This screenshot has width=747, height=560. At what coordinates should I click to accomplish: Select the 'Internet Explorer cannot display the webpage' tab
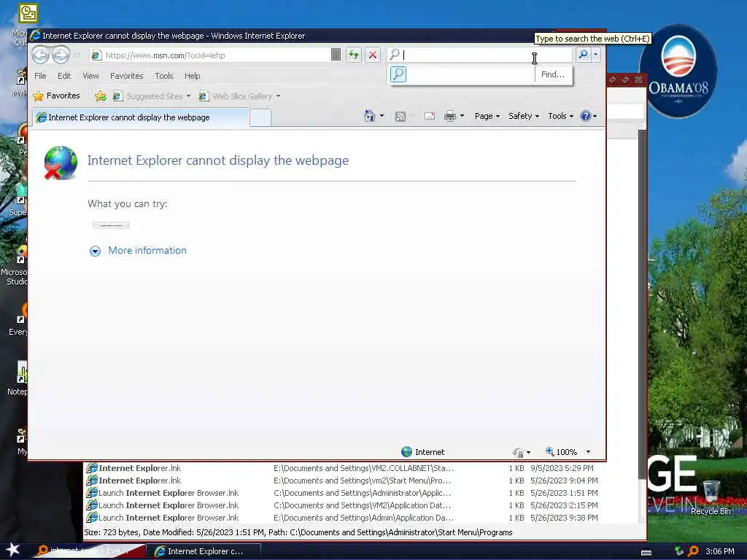coord(141,117)
